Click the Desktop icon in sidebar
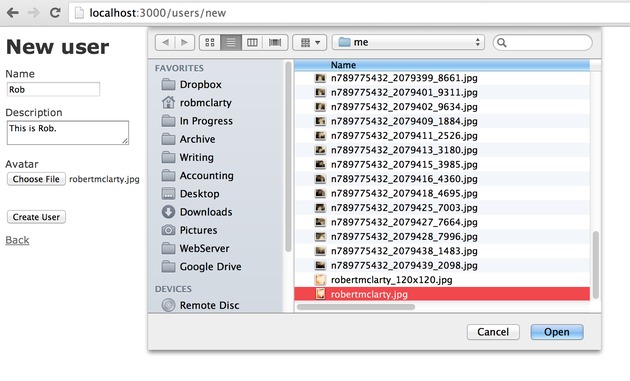Image resolution: width=630 pixels, height=381 pixels. tap(168, 194)
